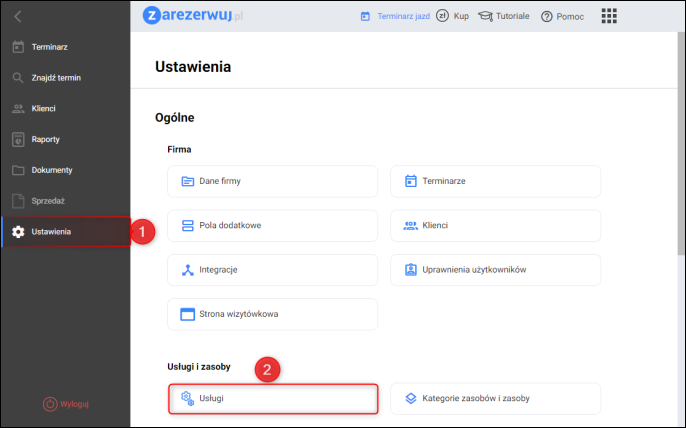The image size is (686, 428).
Task: Click the Pomoc question mark icon
Action: pyautogui.click(x=547, y=17)
